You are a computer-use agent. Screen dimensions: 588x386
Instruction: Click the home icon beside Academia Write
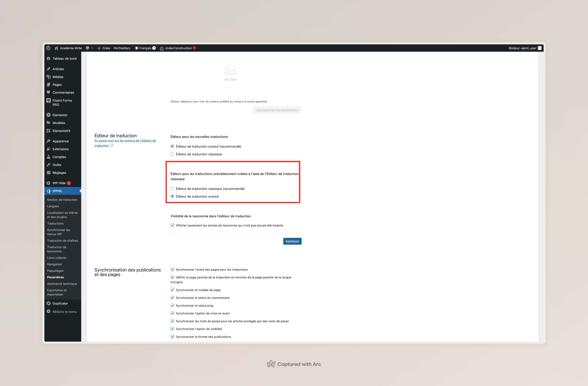56,48
